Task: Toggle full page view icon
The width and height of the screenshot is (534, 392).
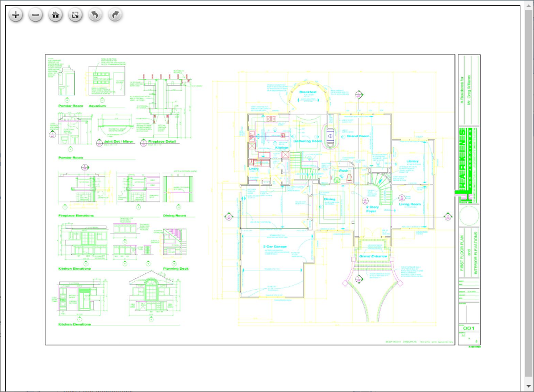Action: (75, 15)
